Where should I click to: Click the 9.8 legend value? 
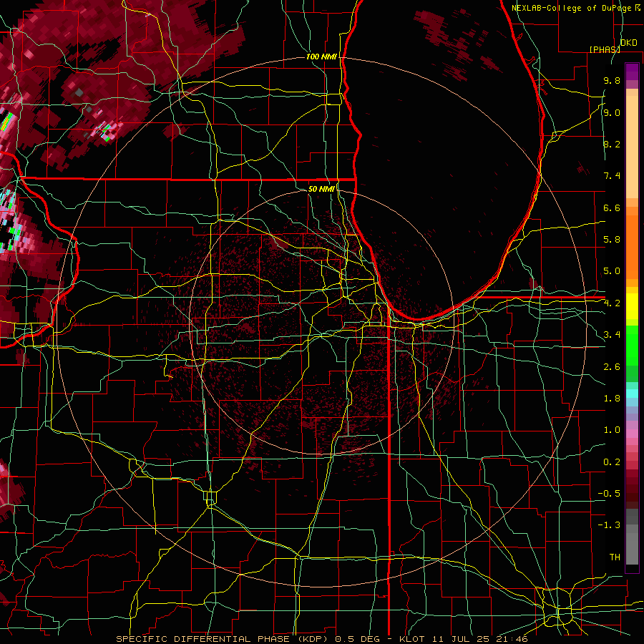612,80
